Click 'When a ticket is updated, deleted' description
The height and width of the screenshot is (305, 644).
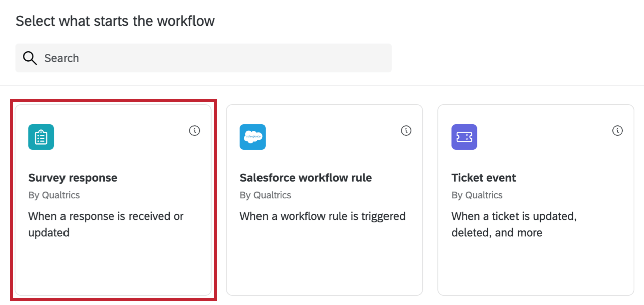pyautogui.click(x=514, y=224)
